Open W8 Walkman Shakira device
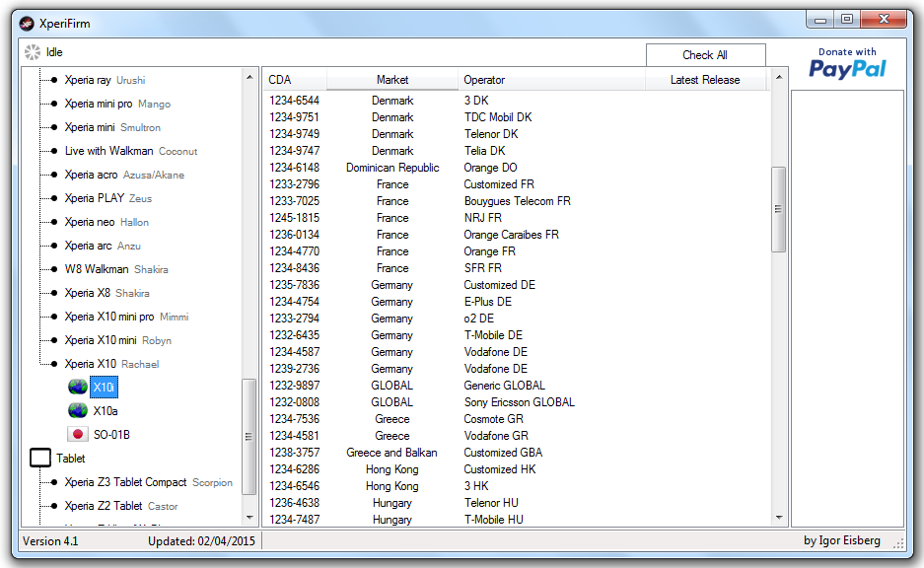Viewport: 924px width, 568px height. [x=116, y=268]
